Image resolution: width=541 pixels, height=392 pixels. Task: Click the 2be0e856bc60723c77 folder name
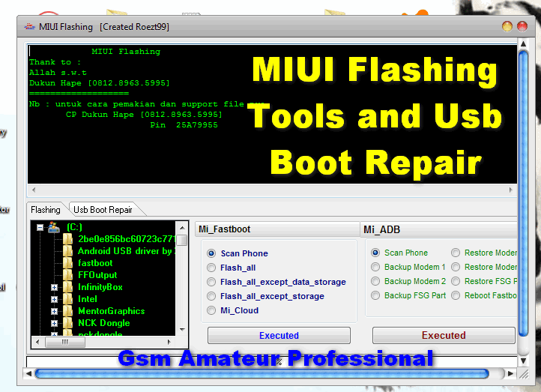pos(127,239)
